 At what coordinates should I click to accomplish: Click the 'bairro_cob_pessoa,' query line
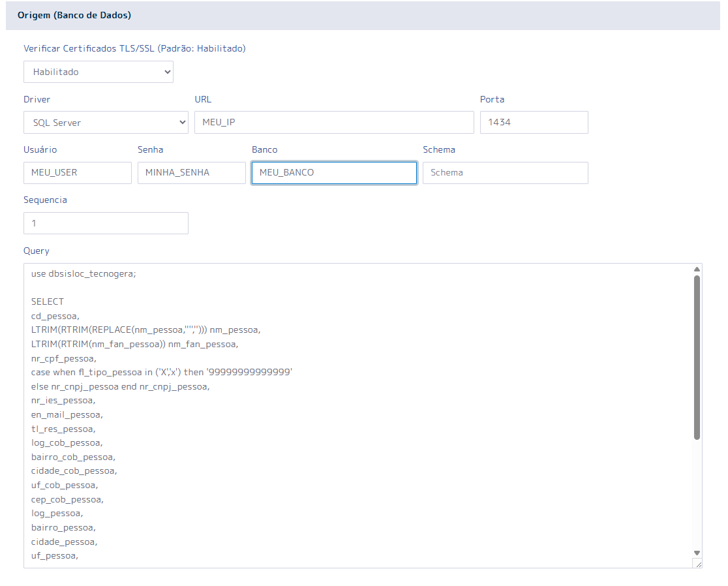point(73,457)
